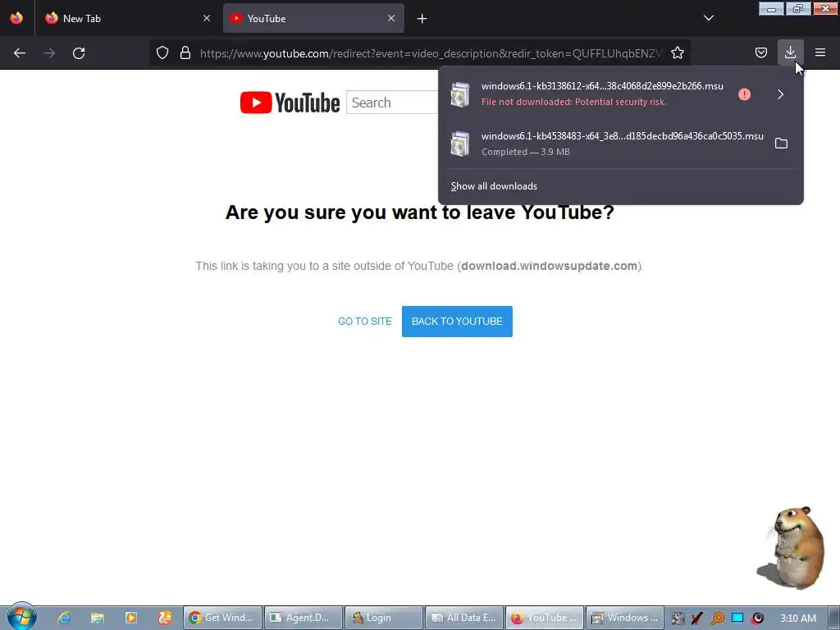Open the Firefox View icon beside the tabs
The image size is (840, 630).
[x=16, y=18]
